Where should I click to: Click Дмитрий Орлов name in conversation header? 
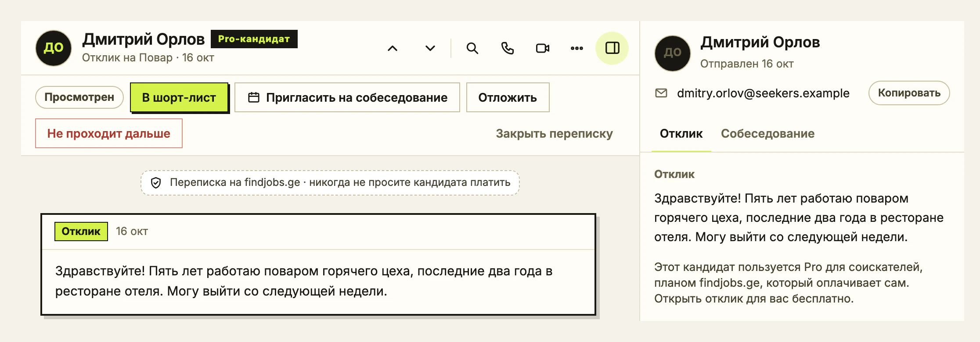[144, 39]
